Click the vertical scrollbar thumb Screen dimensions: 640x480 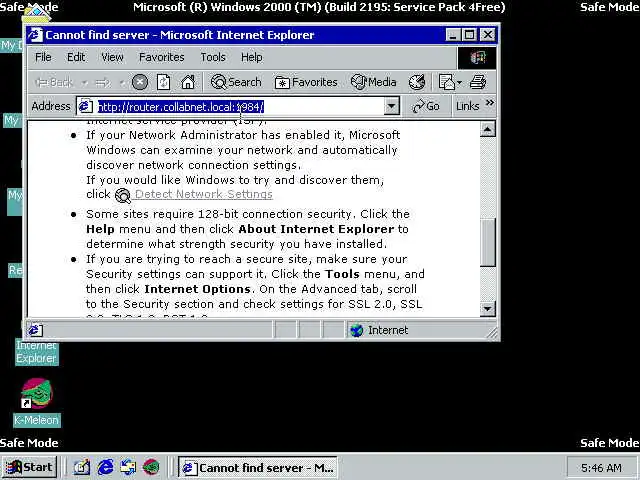[488, 242]
